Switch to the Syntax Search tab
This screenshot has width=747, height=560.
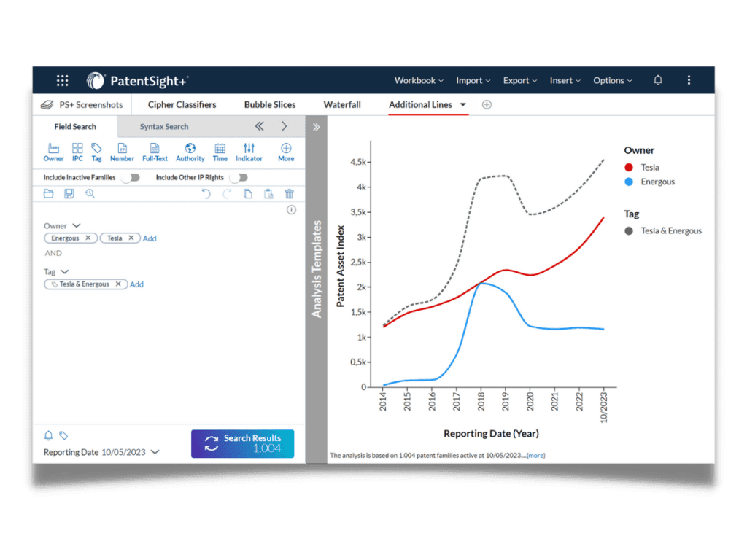pyautogui.click(x=164, y=126)
